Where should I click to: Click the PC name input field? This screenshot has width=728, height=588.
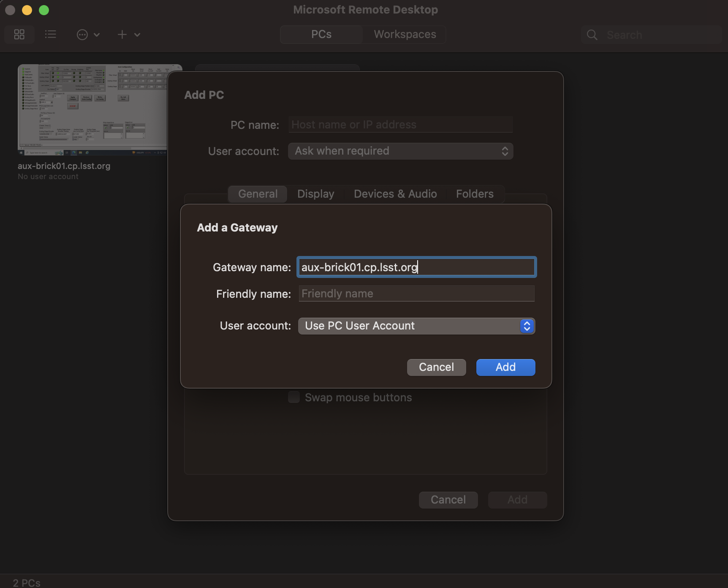(x=400, y=125)
